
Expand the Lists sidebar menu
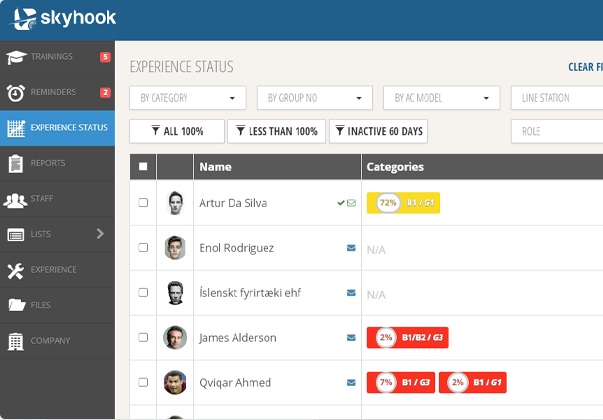click(x=57, y=234)
